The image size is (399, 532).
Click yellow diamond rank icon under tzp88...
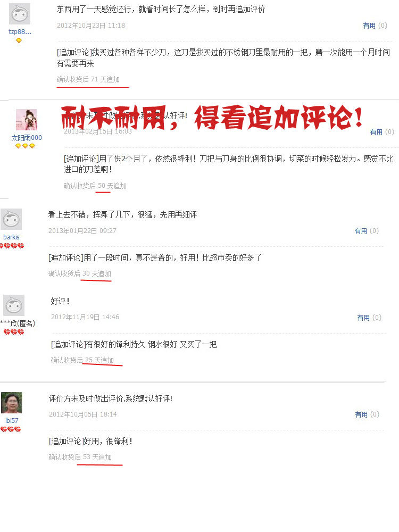19,41
